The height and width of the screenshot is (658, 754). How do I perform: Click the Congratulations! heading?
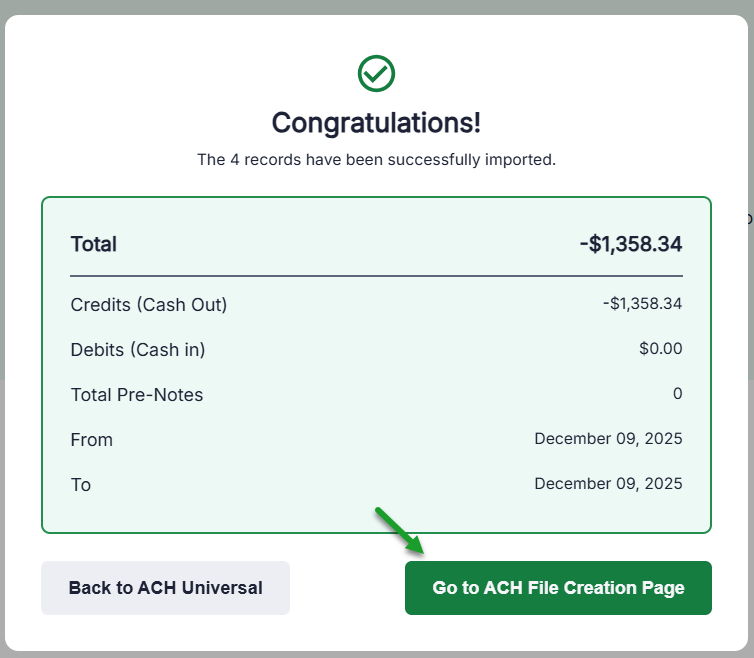click(x=376, y=123)
